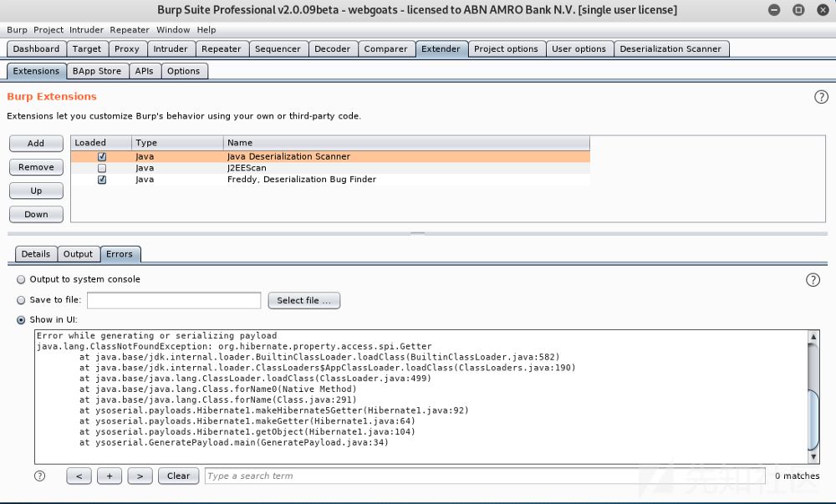This screenshot has width=836, height=504.
Task: Click the Save to file path field
Action: (174, 301)
